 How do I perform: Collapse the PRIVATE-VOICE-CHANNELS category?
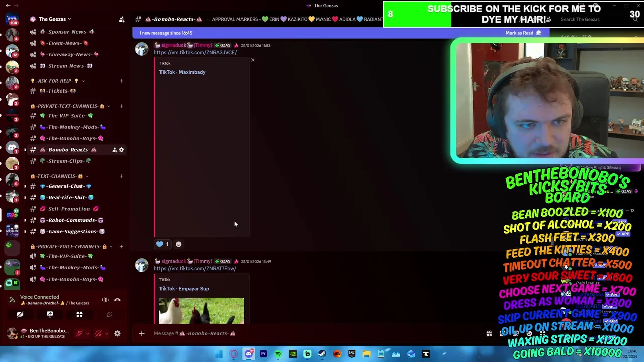[71, 247]
